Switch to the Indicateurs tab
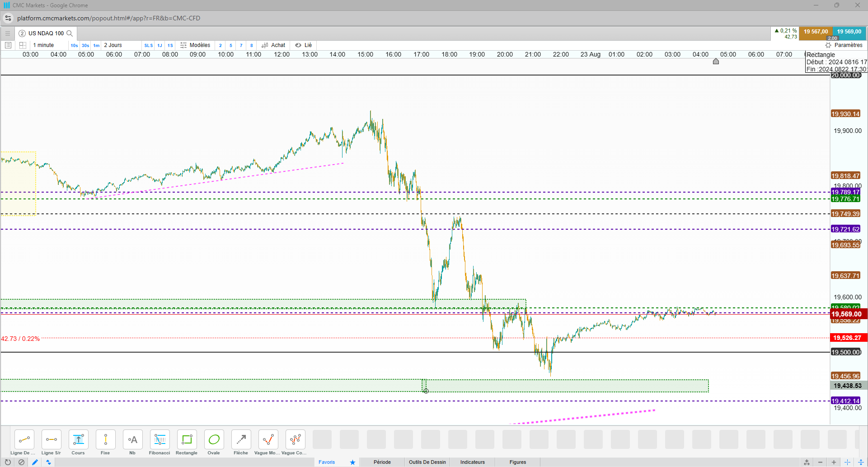Screen dimensions: 868x467 point(473,462)
